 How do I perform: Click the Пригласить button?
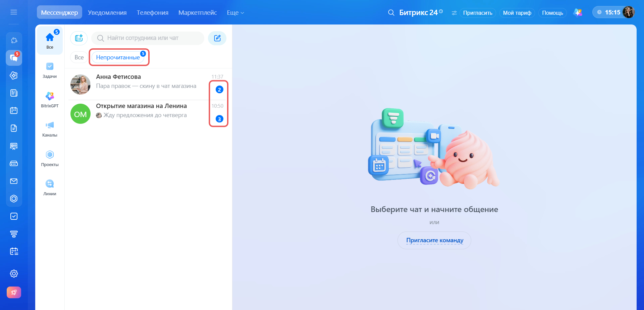pos(478,13)
